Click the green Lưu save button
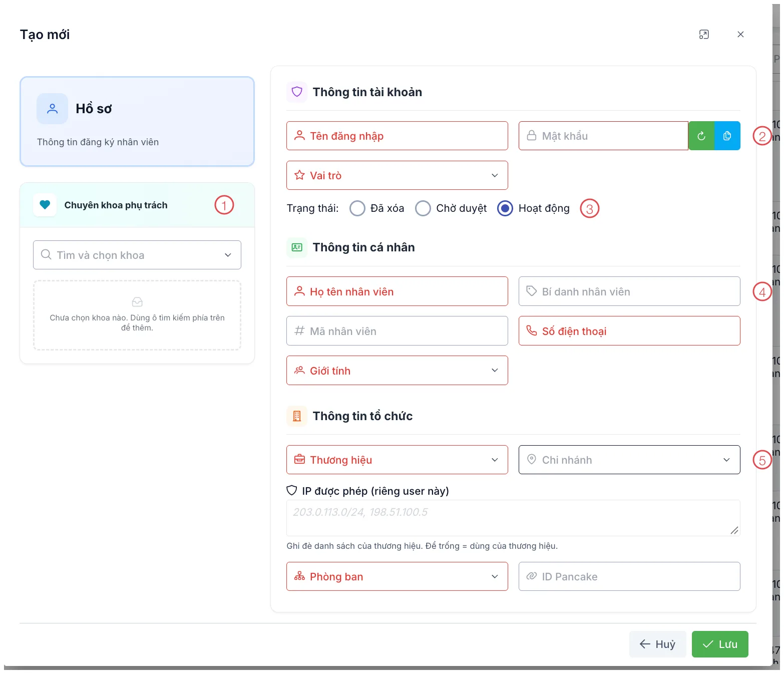The height and width of the screenshot is (674, 784). coord(720,644)
